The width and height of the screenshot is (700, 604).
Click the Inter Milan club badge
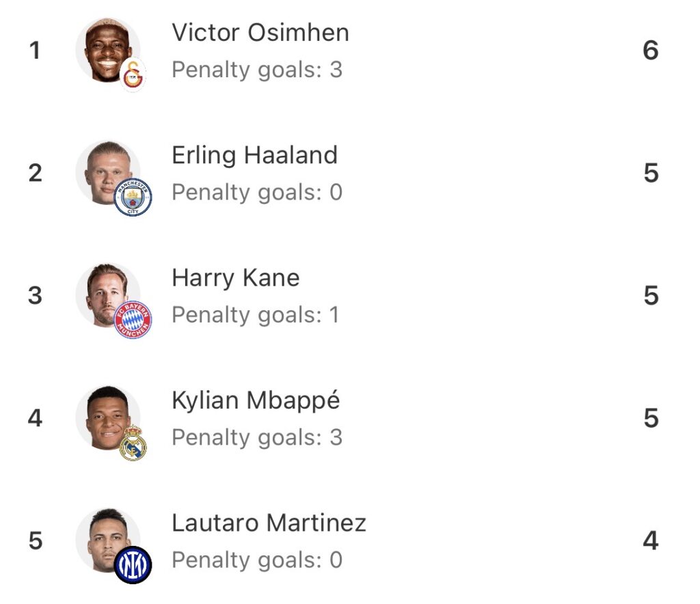coord(133,565)
